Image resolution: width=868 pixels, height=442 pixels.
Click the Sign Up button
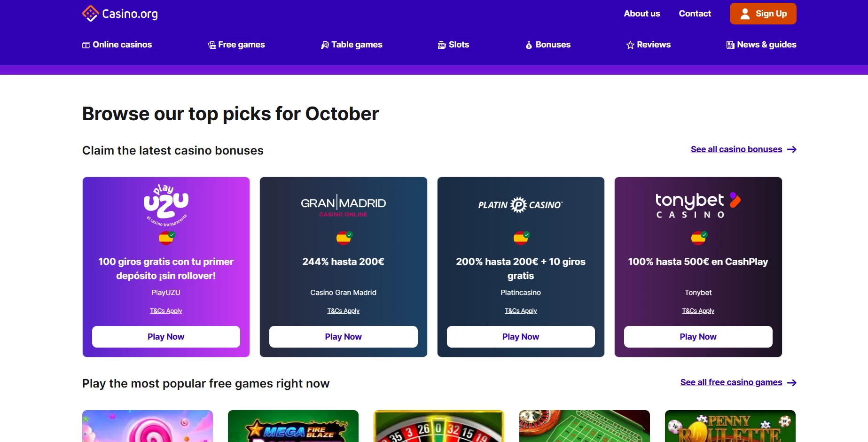click(x=763, y=14)
